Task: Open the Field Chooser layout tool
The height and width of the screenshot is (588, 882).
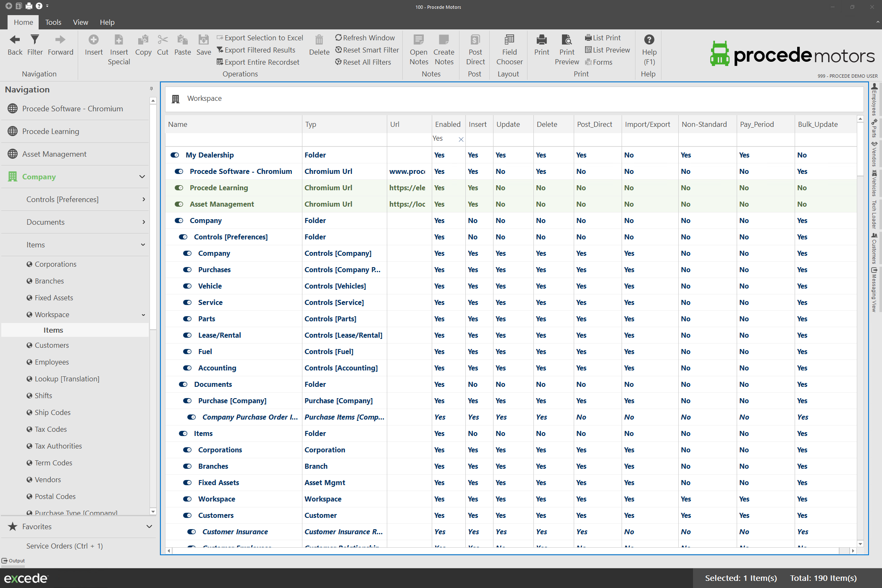Action: (509, 40)
